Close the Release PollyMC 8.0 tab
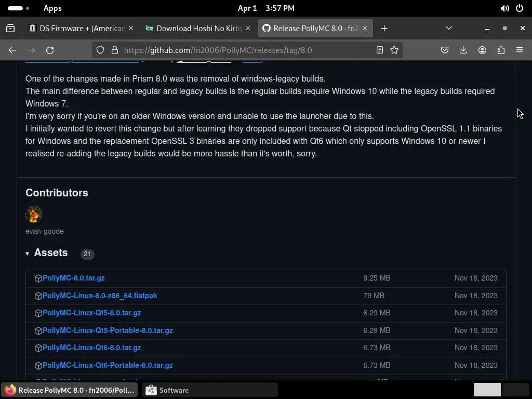Image resolution: width=532 pixels, height=399 pixels. click(365, 28)
